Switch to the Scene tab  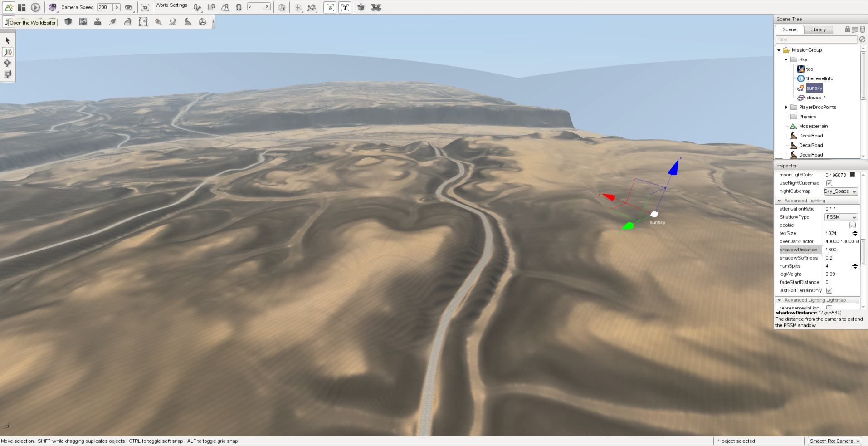pyautogui.click(x=789, y=29)
